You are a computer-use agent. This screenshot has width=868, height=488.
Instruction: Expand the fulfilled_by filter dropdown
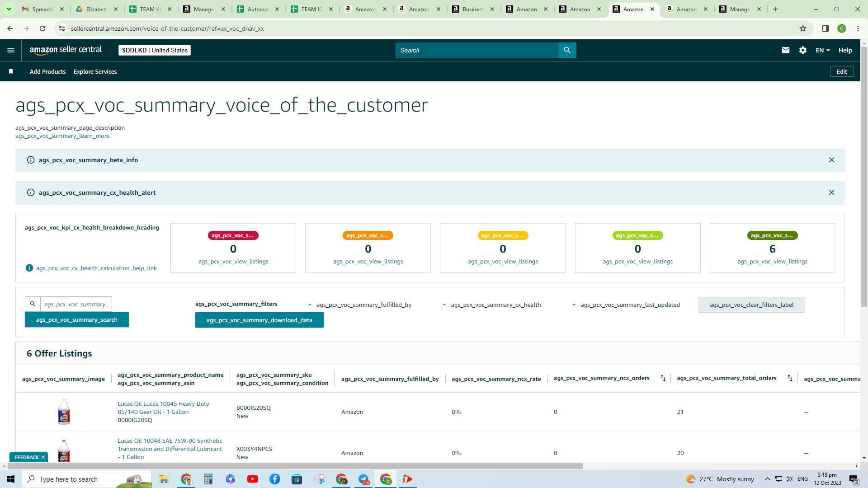point(360,305)
